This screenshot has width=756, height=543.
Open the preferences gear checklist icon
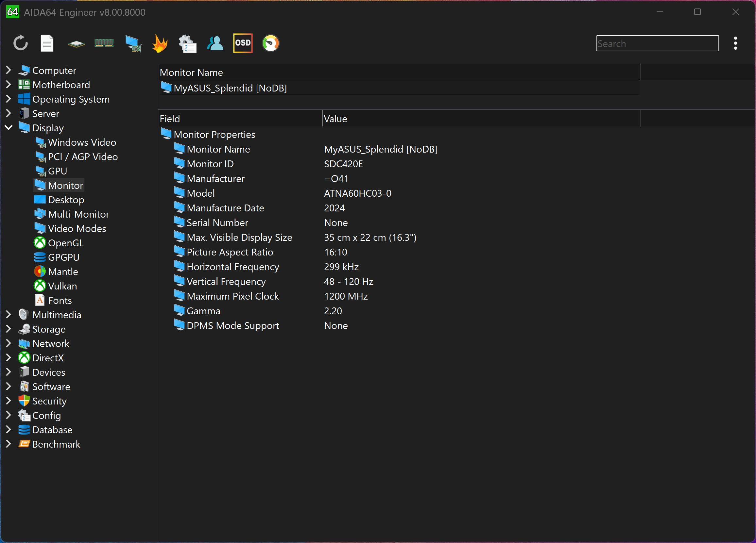(x=187, y=43)
